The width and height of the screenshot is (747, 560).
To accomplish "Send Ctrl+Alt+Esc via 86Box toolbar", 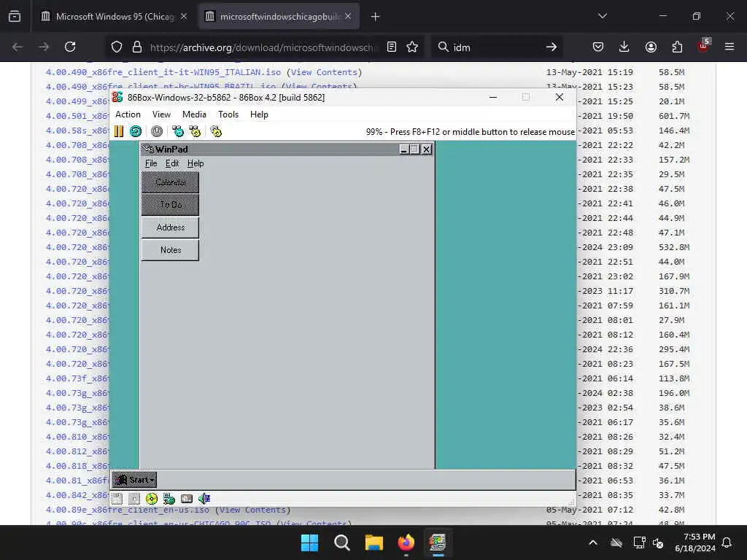I will [195, 131].
